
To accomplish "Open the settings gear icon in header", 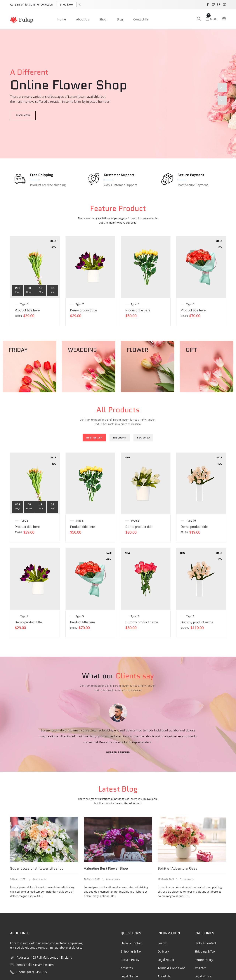I will click(x=224, y=19).
